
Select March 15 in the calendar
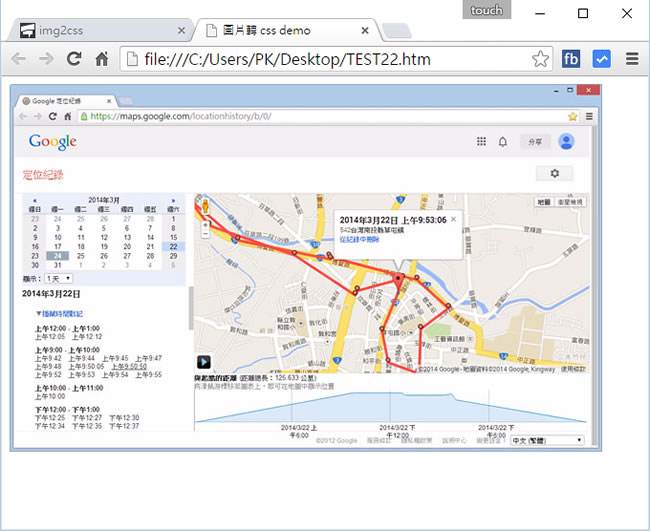point(173,238)
